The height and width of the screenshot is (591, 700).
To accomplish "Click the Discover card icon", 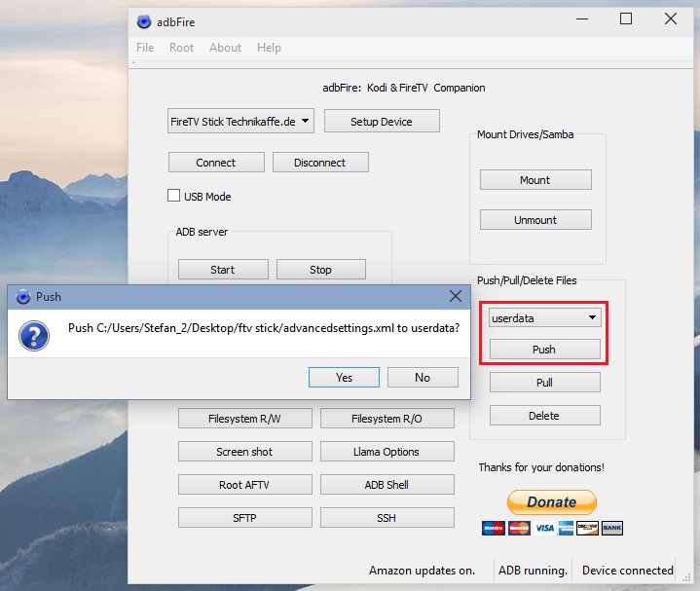I will (x=587, y=528).
